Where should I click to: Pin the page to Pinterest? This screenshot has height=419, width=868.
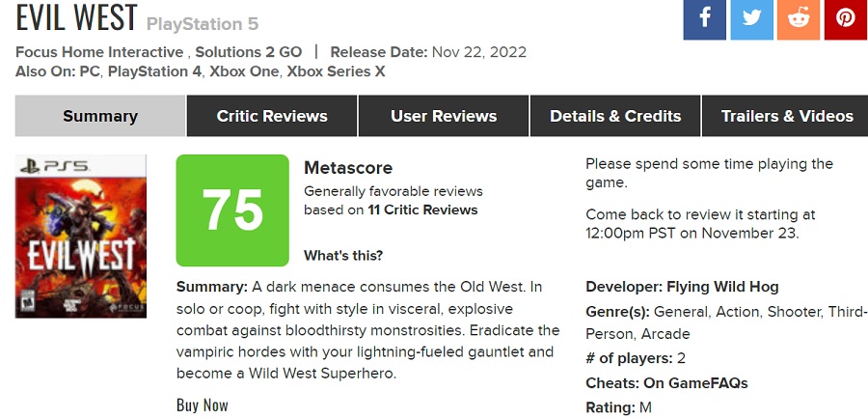[x=845, y=19]
